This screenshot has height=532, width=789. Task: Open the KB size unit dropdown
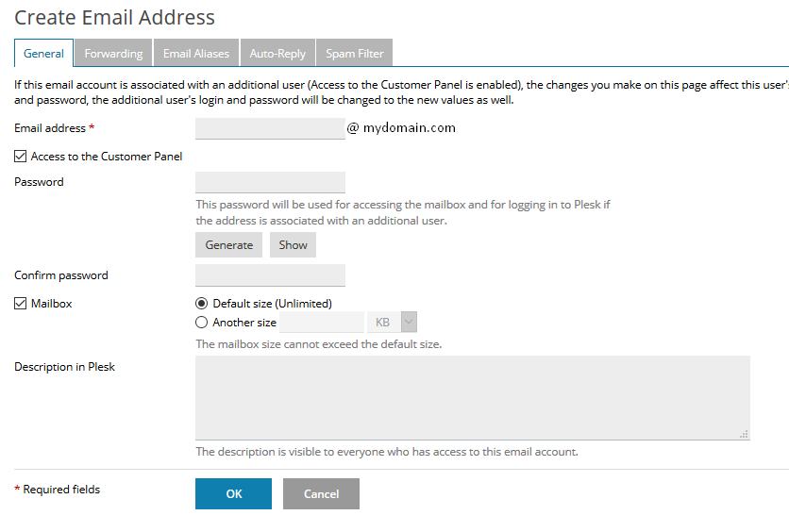click(392, 323)
